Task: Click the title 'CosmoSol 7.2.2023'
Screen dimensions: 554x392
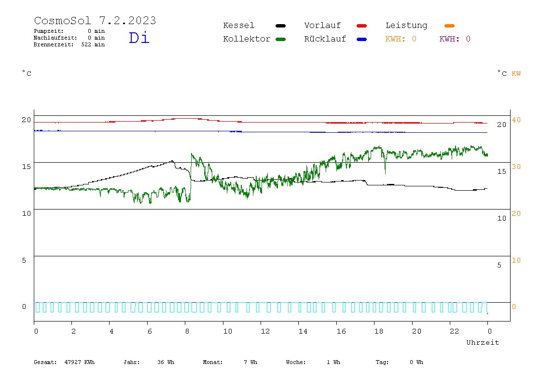Action: click(x=95, y=20)
